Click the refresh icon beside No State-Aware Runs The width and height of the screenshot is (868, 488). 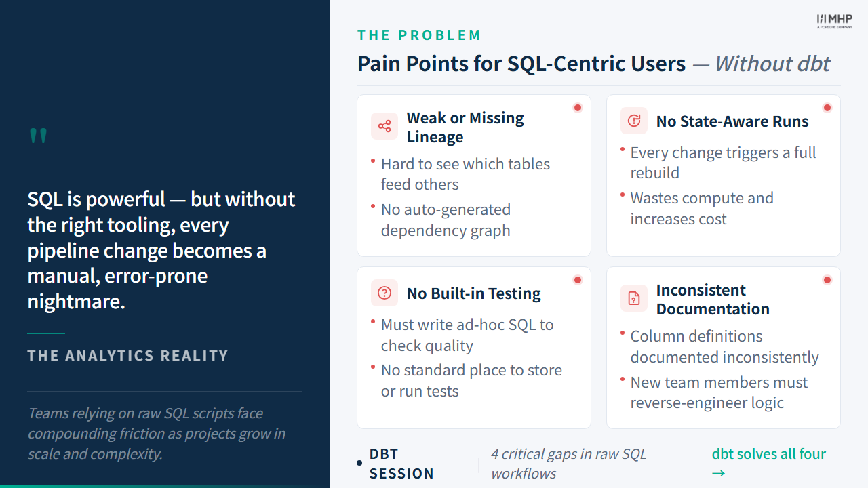click(x=634, y=121)
